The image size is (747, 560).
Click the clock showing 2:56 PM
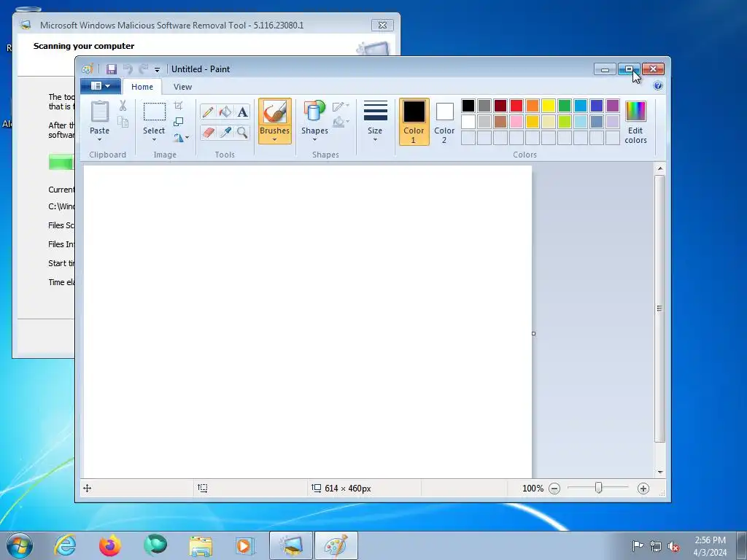710,540
